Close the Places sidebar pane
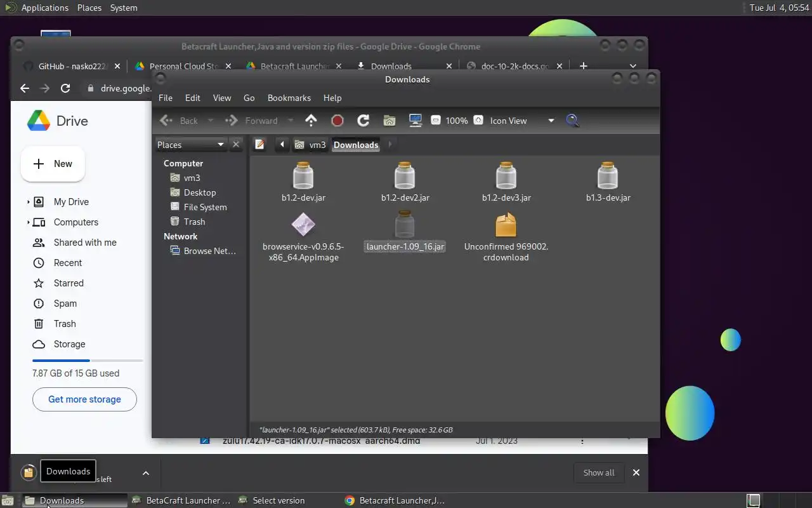The height and width of the screenshot is (508, 812). click(x=236, y=145)
